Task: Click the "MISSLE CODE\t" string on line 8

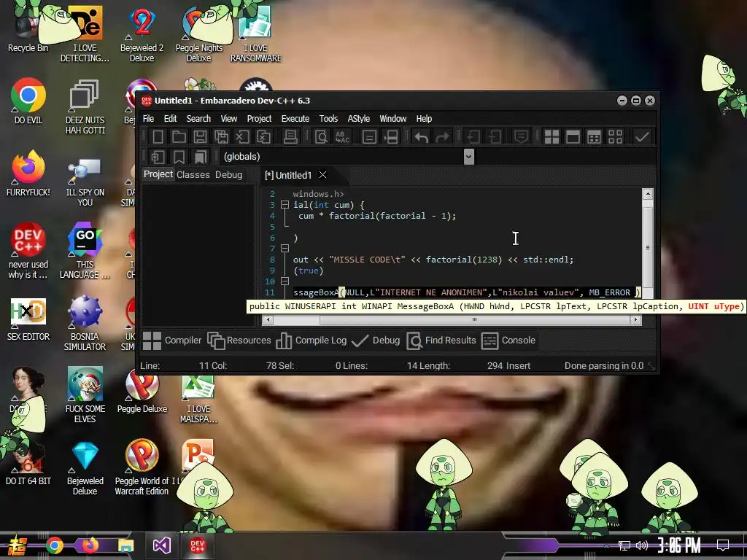Action: (x=368, y=260)
